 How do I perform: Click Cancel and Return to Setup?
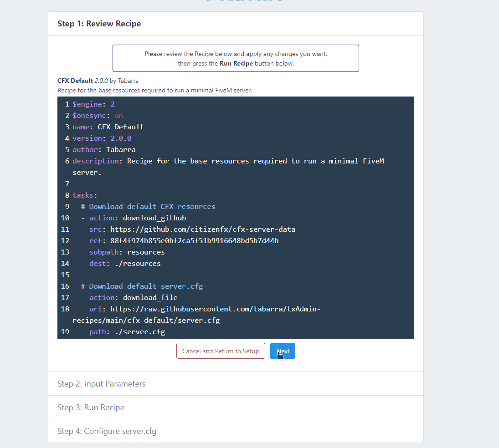click(x=221, y=351)
